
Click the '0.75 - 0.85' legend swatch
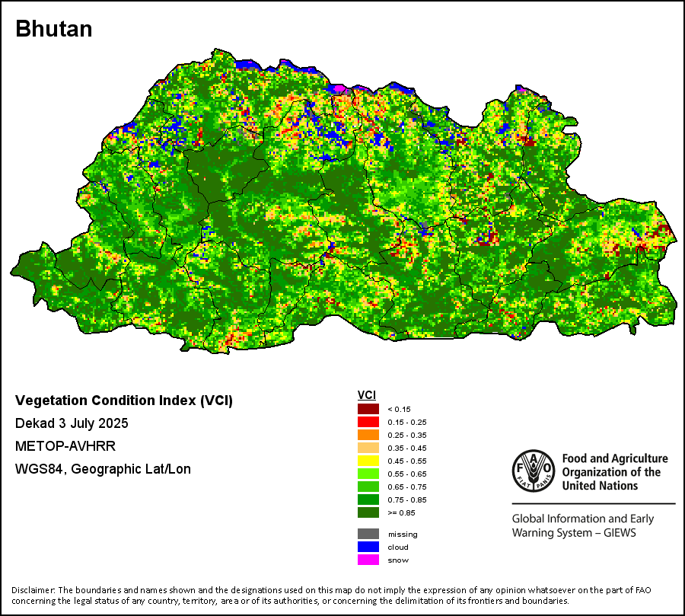(x=368, y=500)
